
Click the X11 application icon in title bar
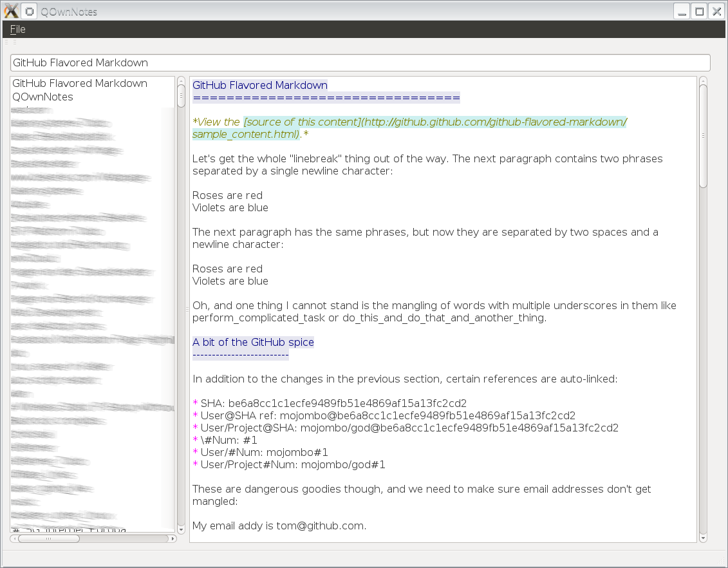click(x=11, y=11)
